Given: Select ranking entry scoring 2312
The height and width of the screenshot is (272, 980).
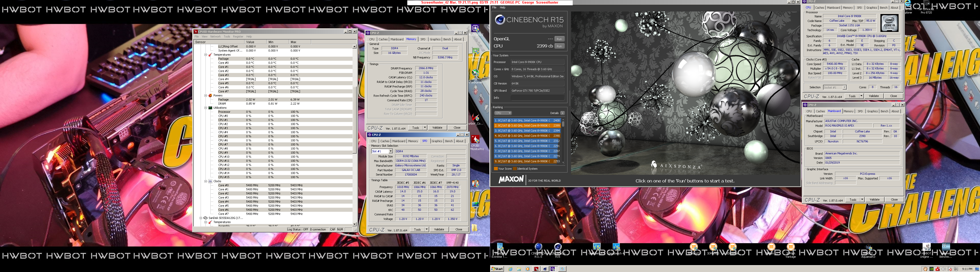Looking at the screenshot, I should pyautogui.click(x=527, y=141).
